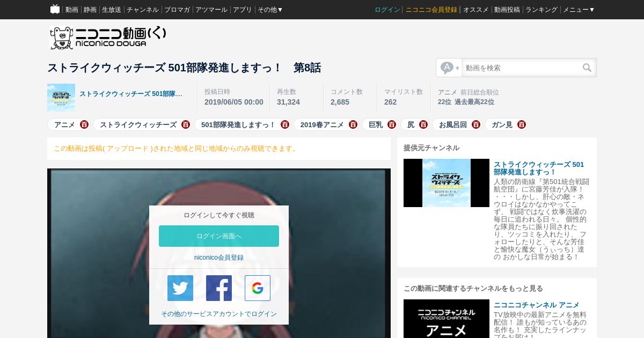This screenshot has height=338, width=644.
Task: Log in with Google icon
Action: tap(258, 288)
